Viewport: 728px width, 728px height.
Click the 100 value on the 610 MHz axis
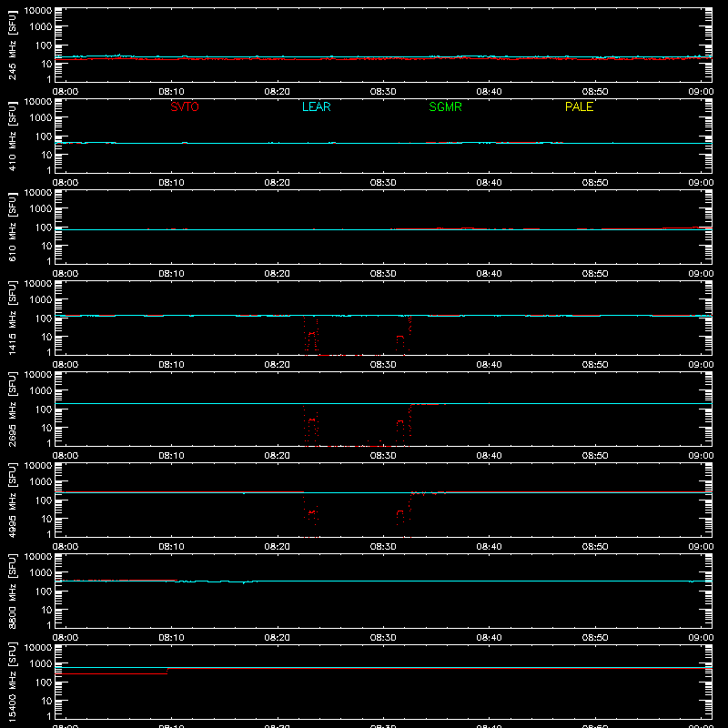click(44, 227)
